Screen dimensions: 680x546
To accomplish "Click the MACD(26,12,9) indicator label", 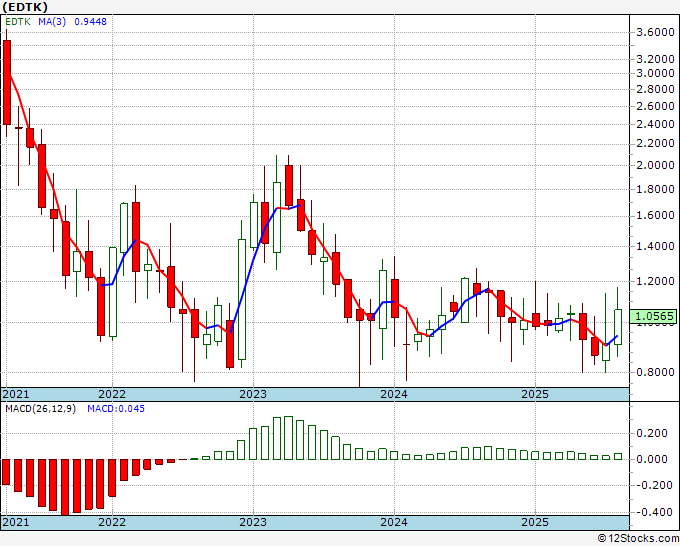I will (40, 409).
